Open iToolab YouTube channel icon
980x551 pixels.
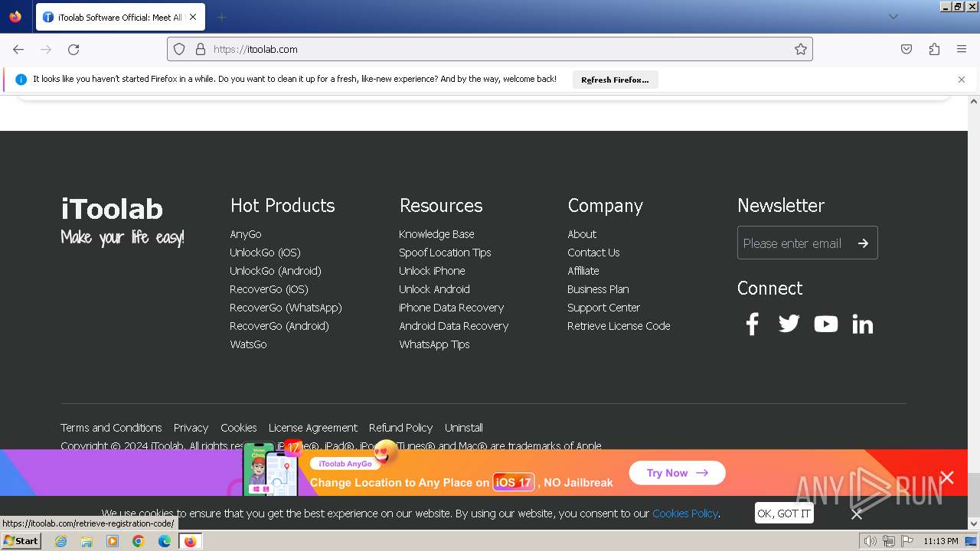click(825, 324)
